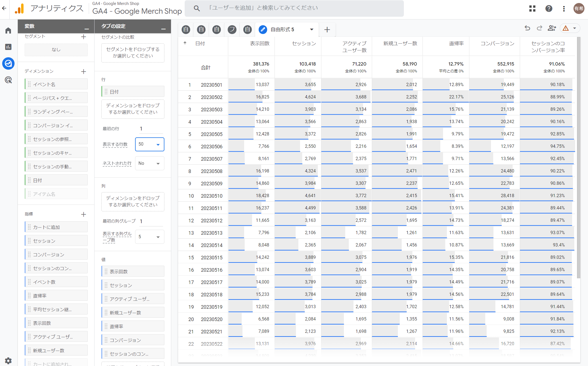
Task: Click the add 指標 plus button
Action: 84,214
